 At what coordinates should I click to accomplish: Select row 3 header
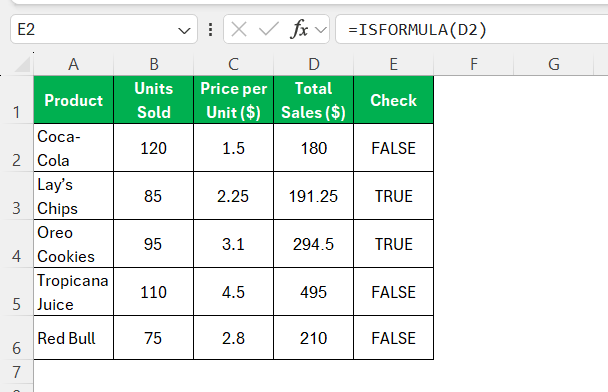pyautogui.click(x=17, y=196)
